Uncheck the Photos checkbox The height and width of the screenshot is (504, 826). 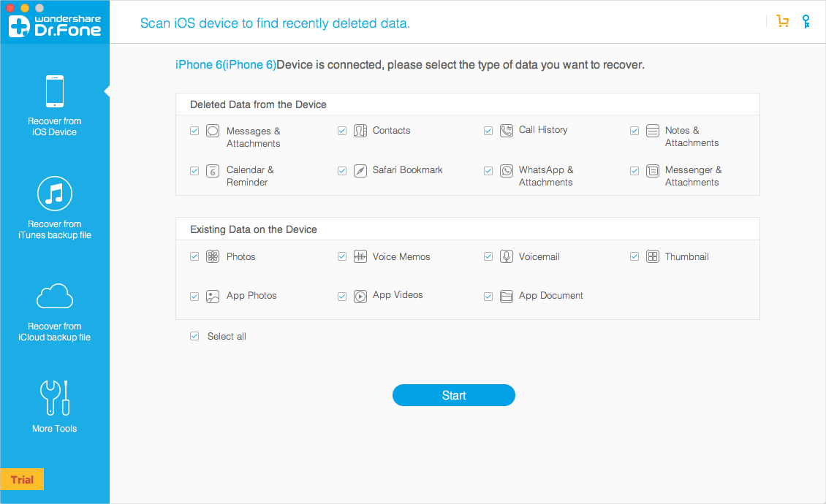[x=194, y=256]
